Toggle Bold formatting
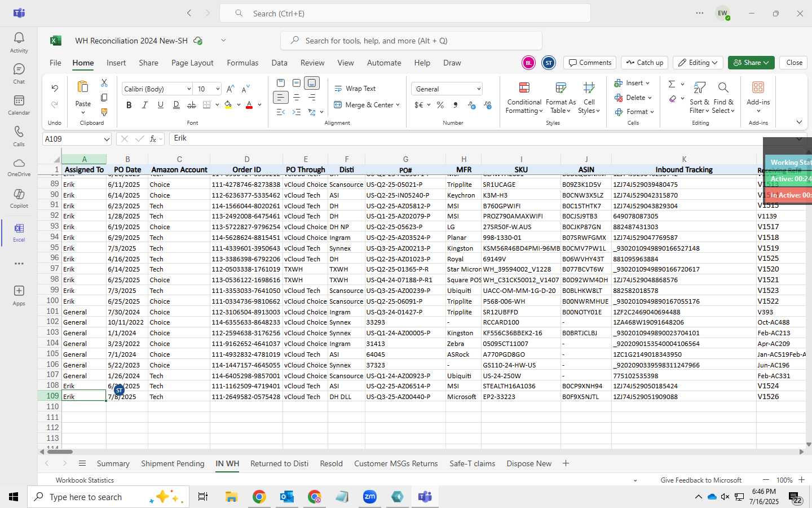The image size is (812, 508). pos(129,105)
